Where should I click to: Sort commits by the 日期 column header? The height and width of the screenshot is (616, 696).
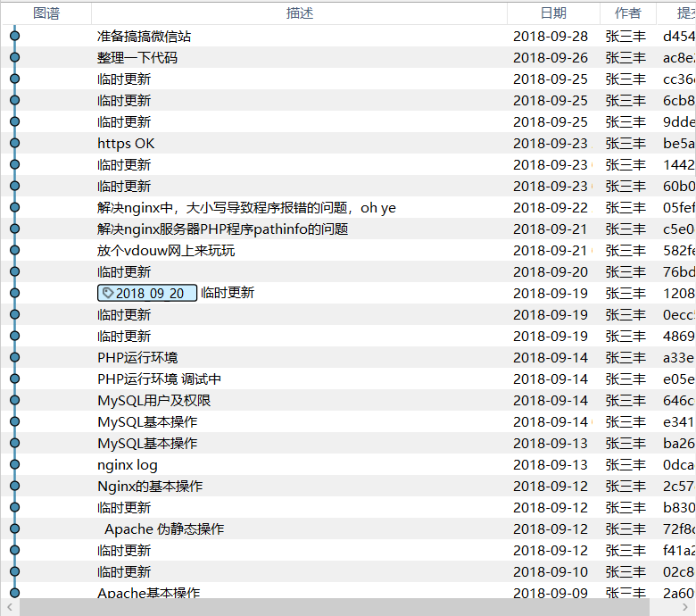pyautogui.click(x=553, y=12)
